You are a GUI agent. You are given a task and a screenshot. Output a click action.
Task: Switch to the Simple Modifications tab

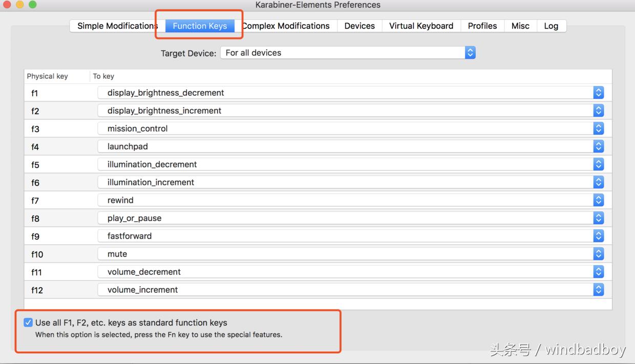point(117,26)
